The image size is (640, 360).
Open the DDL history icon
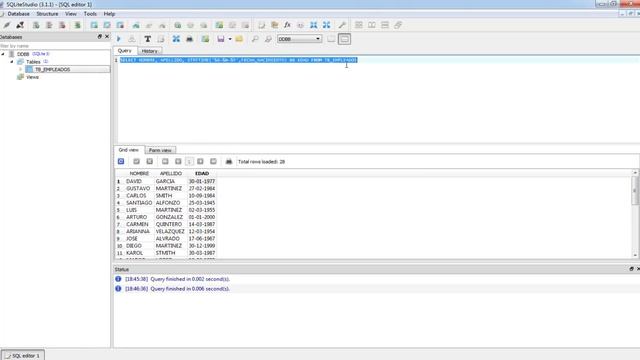tap(275, 25)
